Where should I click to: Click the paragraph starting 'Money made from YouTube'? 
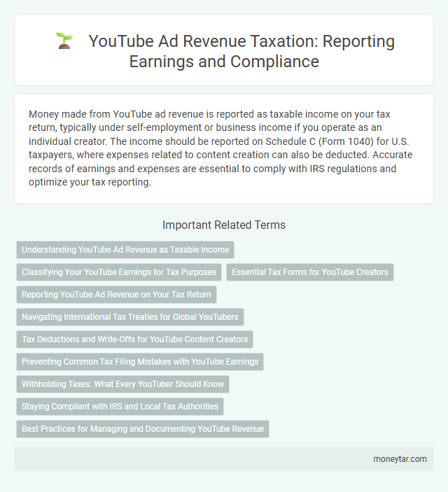220,148
